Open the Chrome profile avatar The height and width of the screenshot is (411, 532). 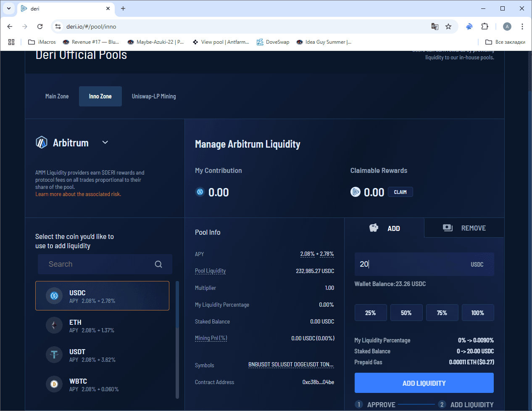coord(507,27)
